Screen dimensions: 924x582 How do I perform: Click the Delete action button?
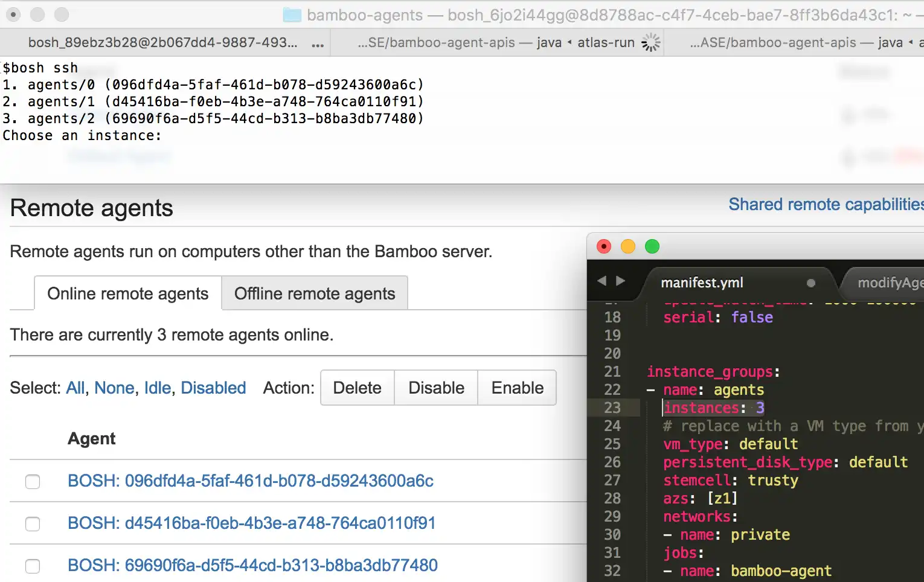[357, 388]
